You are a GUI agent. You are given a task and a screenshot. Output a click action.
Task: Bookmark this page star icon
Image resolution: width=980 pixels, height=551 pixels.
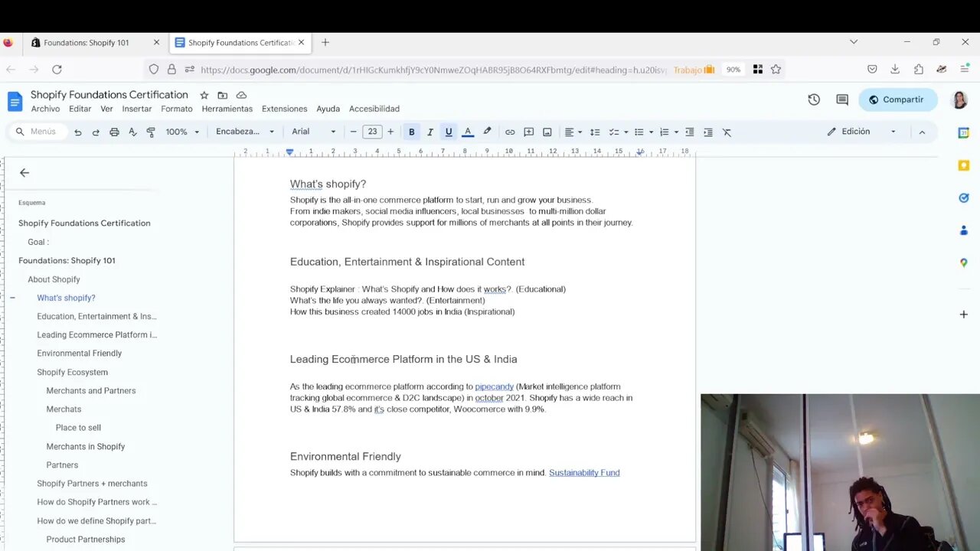776,70
